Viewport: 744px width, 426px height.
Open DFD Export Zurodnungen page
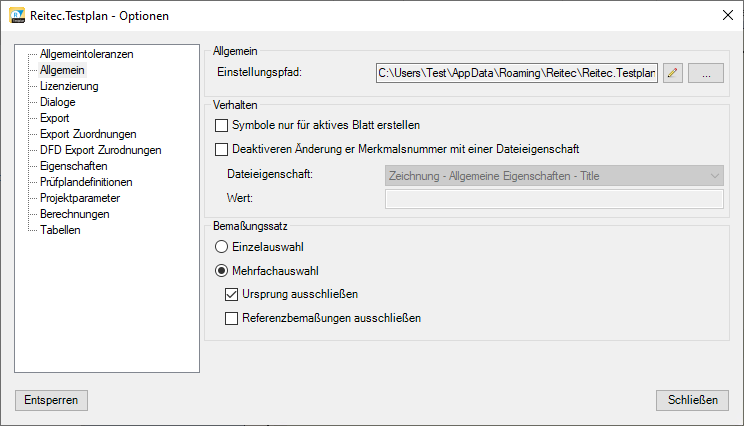pyautogui.click(x=100, y=150)
